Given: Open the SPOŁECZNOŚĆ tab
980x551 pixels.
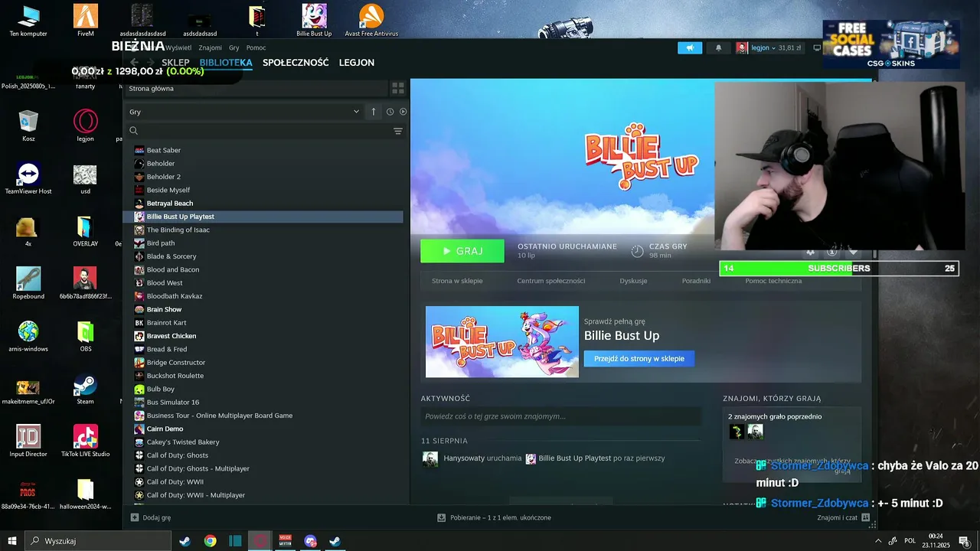Looking at the screenshot, I should [296, 63].
